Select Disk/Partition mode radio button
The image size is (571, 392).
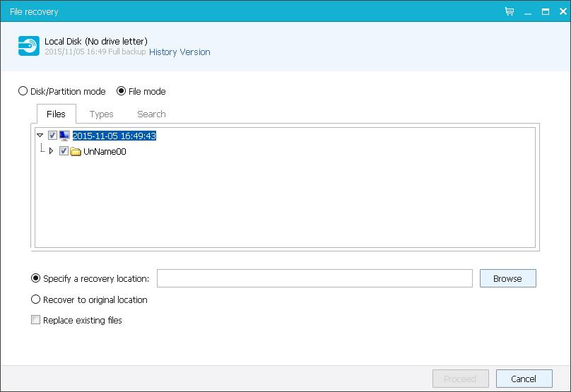pos(23,91)
